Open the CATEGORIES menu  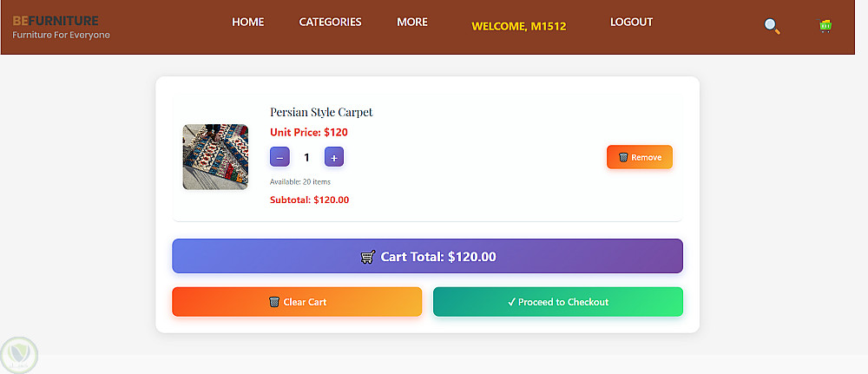pyautogui.click(x=330, y=22)
